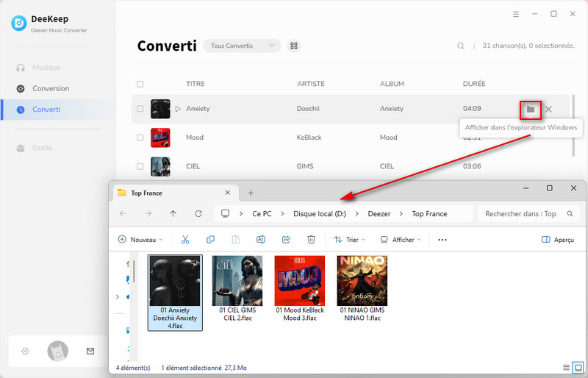Click the Anxiety album cover thumbnail in list
The image size is (588, 378).
(160, 109)
